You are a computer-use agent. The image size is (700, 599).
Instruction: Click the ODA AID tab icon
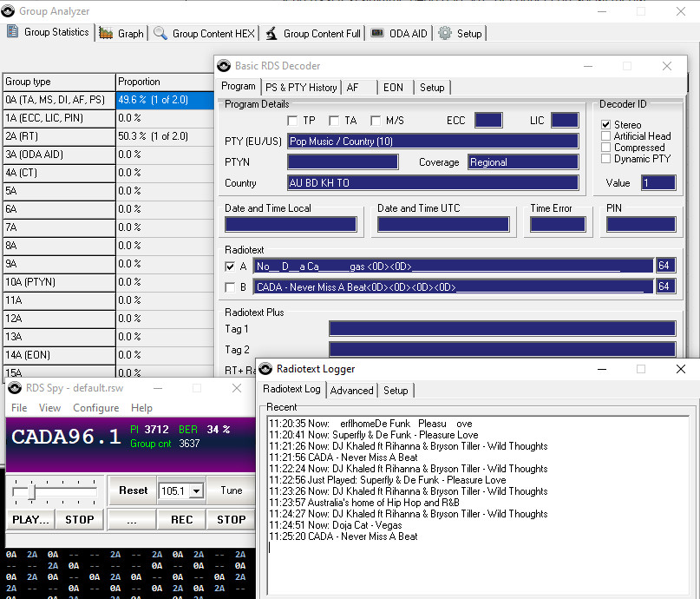pyautogui.click(x=377, y=33)
